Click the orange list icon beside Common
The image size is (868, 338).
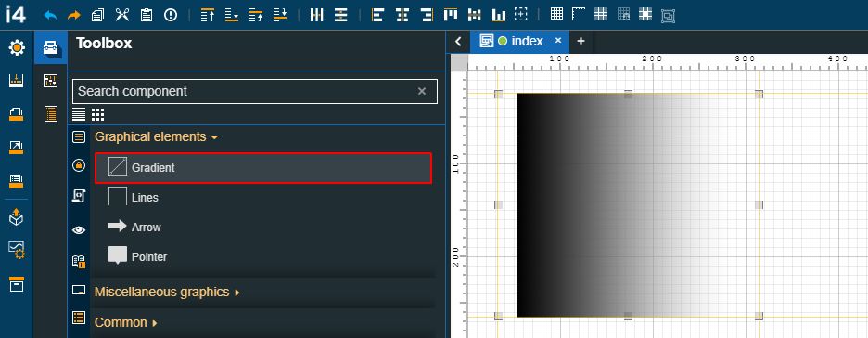[x=79, y=318]
